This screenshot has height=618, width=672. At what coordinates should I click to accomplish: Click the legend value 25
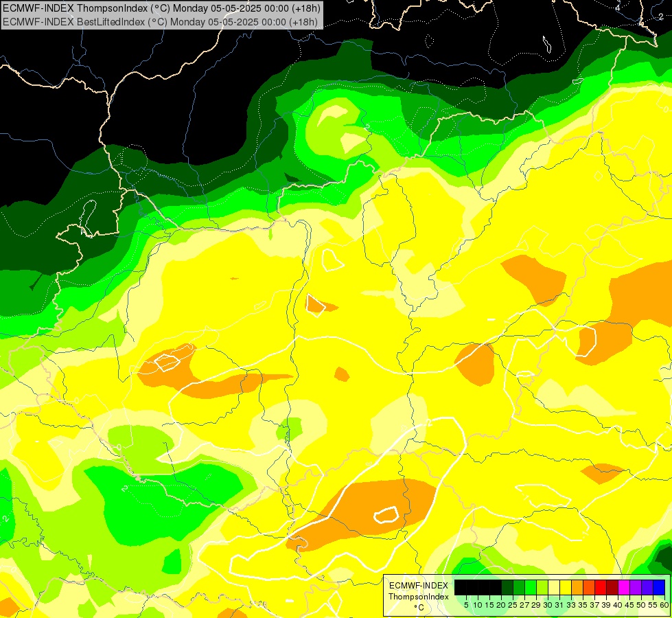point(513,605)
